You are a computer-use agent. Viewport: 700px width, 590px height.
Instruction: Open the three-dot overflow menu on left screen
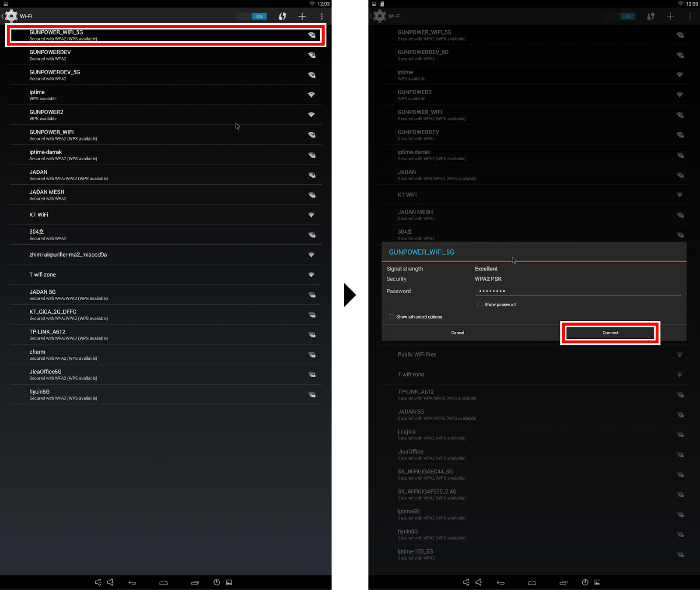coord(322,16)
